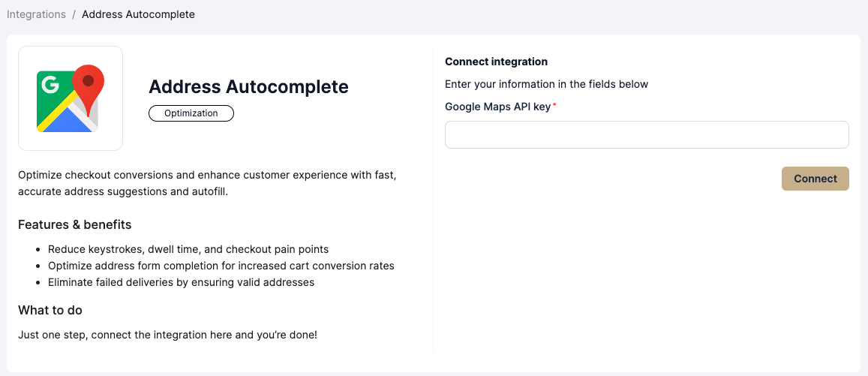Click the 'Enter your information' instruction text

(546, 84)
